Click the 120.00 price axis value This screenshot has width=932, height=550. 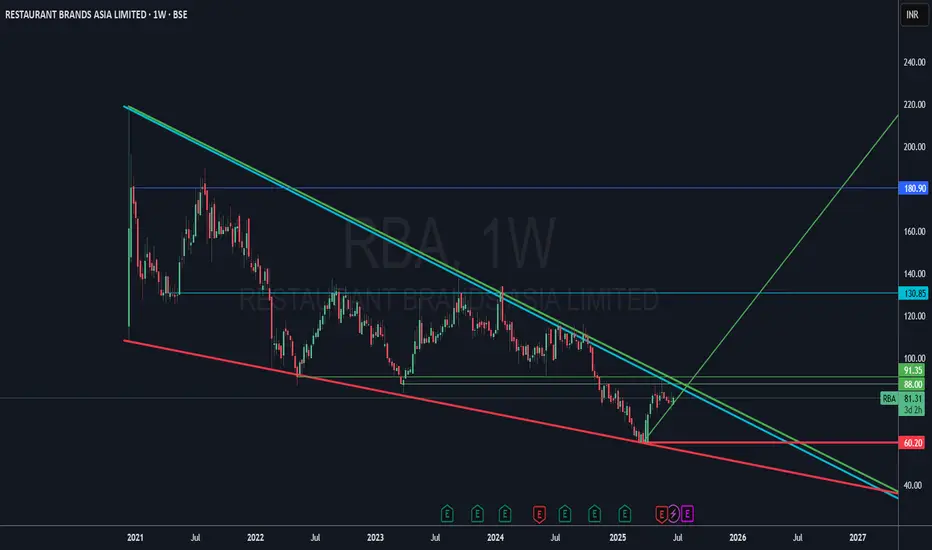[914, 316]
